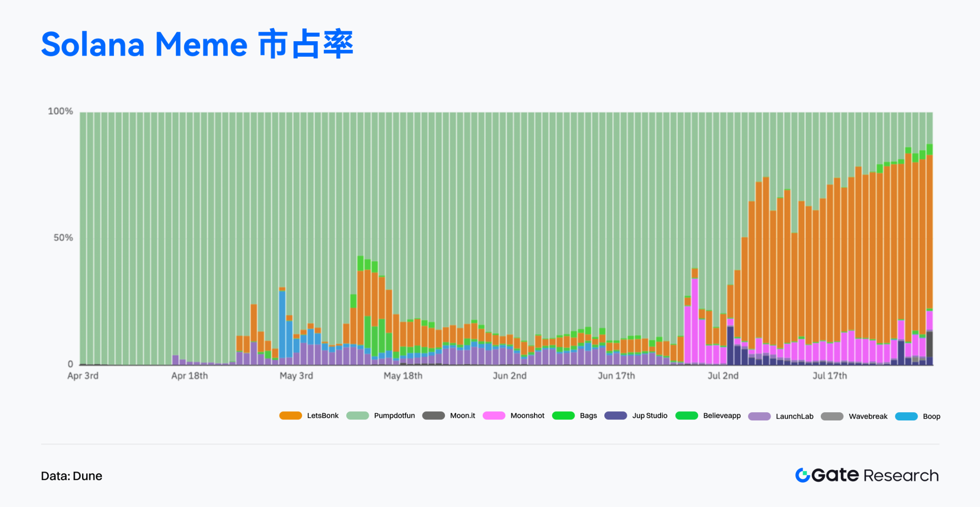Click the Data: Dune source text
This screenshot has height=507, width=980.
tap(72, 476)
